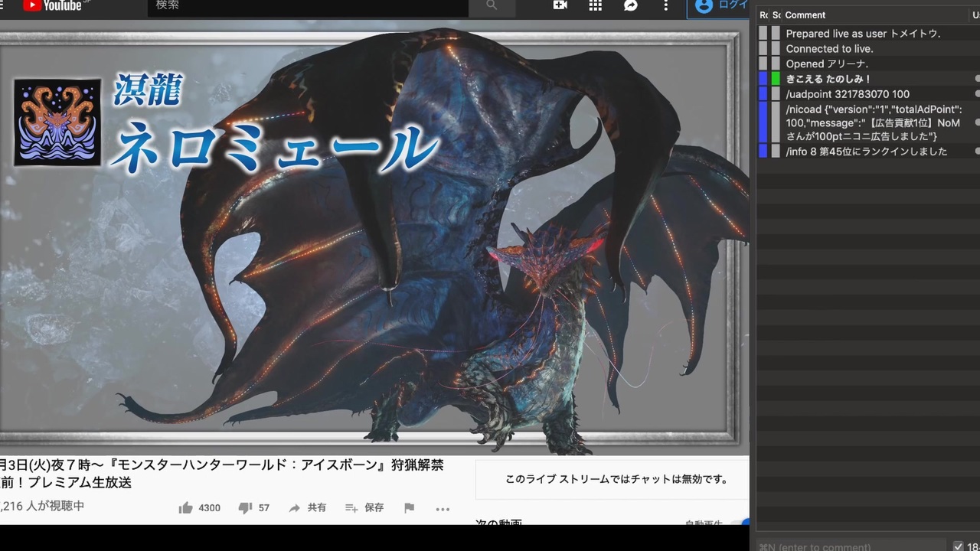
Task: Sort by the Sc column header
Action: tap(776, 15)
